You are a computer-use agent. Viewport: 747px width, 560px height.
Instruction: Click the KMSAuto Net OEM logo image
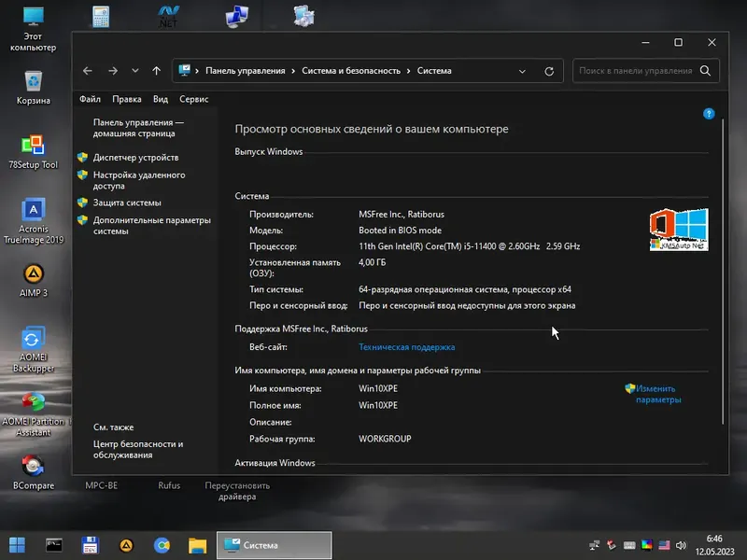[x=679, y=230]
